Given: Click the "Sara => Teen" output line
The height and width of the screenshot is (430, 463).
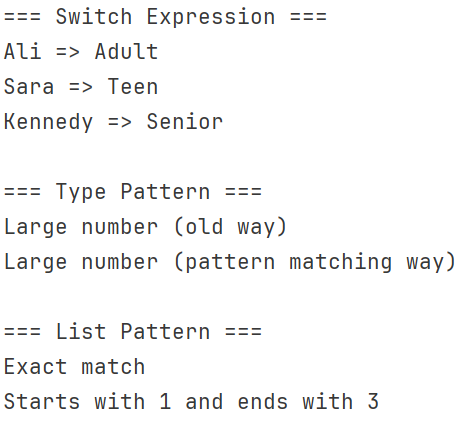Looking at the screenshot, I should point(81,87).
